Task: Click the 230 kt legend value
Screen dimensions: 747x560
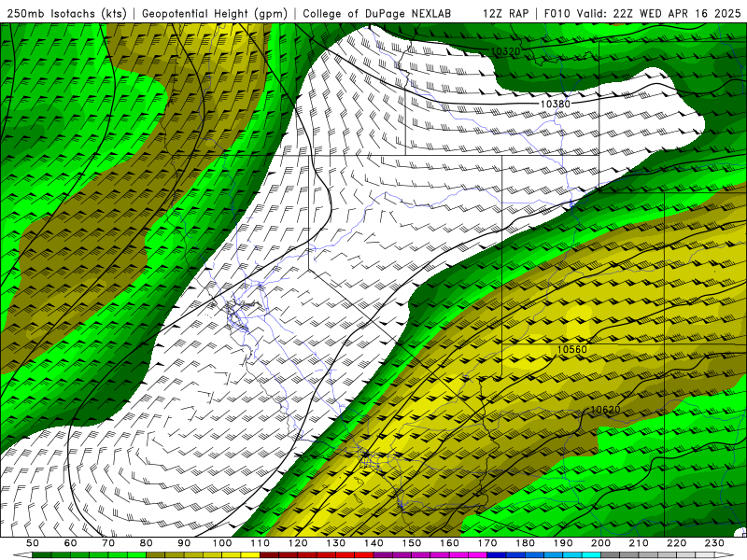Action: point(714,543)
